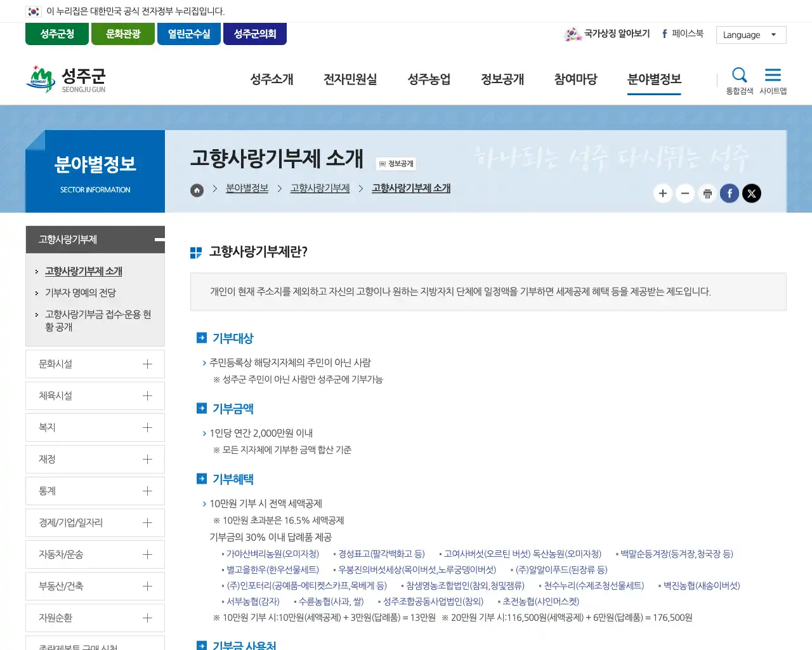Click the 성주군 logo

[x=65, y=79]
